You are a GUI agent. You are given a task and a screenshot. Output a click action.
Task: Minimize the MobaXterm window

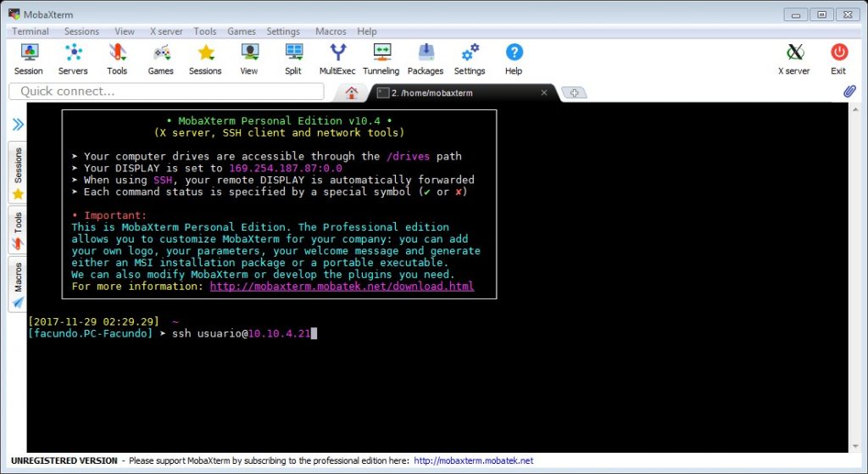795,15
